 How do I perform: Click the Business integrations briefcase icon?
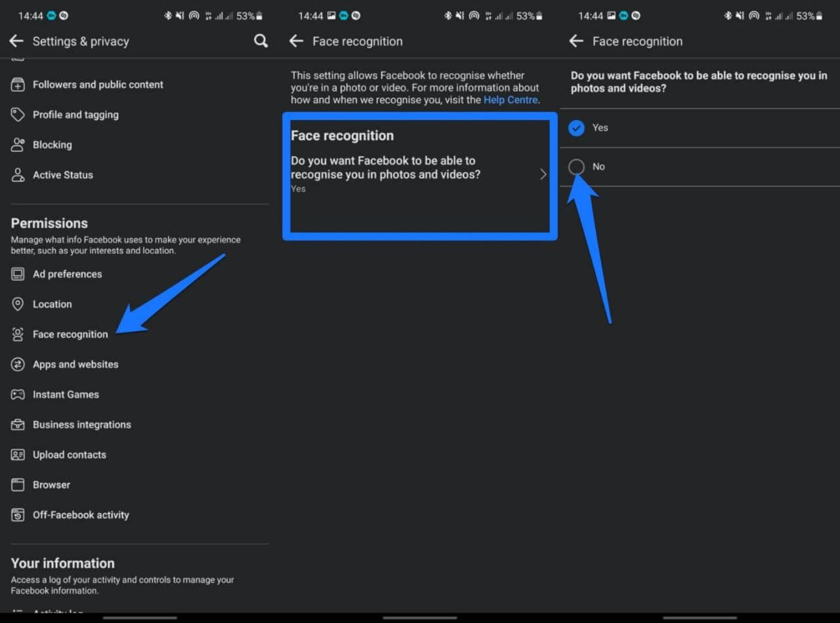point(18,425)
